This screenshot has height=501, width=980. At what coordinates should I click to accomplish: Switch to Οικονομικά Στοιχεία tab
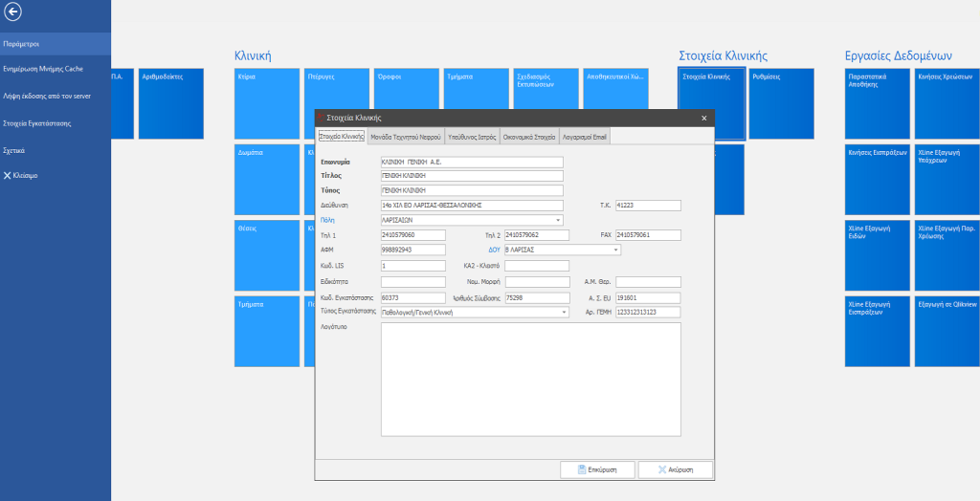(529, 138)
